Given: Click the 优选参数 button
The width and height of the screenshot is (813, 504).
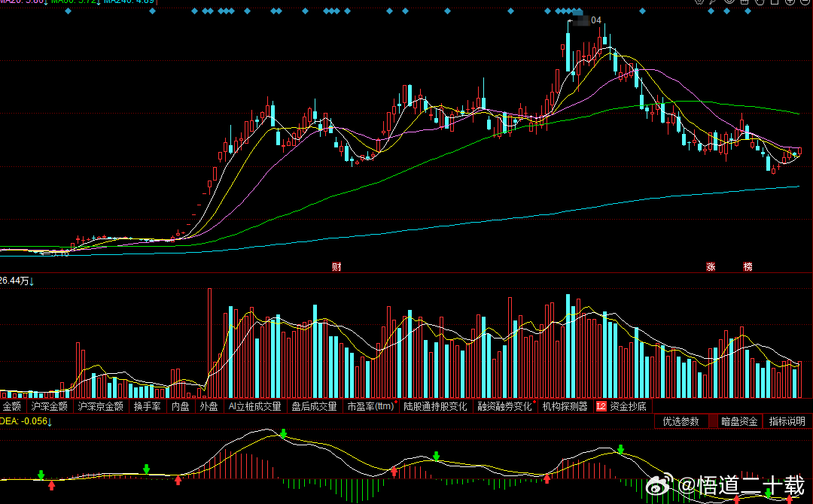Looking at the screenshot, I should tap(681, 422).
